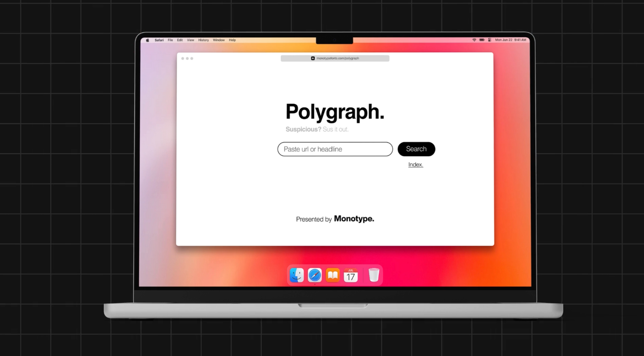This screenshot has width=644, height=356.
Task: Focus the Paste url or headline field
Action: pyautogui.click(x=335, y=149)
